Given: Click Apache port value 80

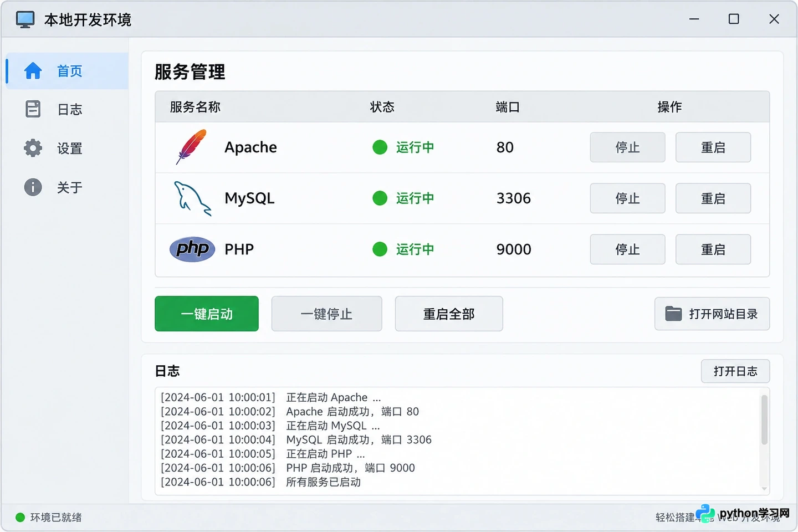Looking at the screenshot, I should coord(505,147).
